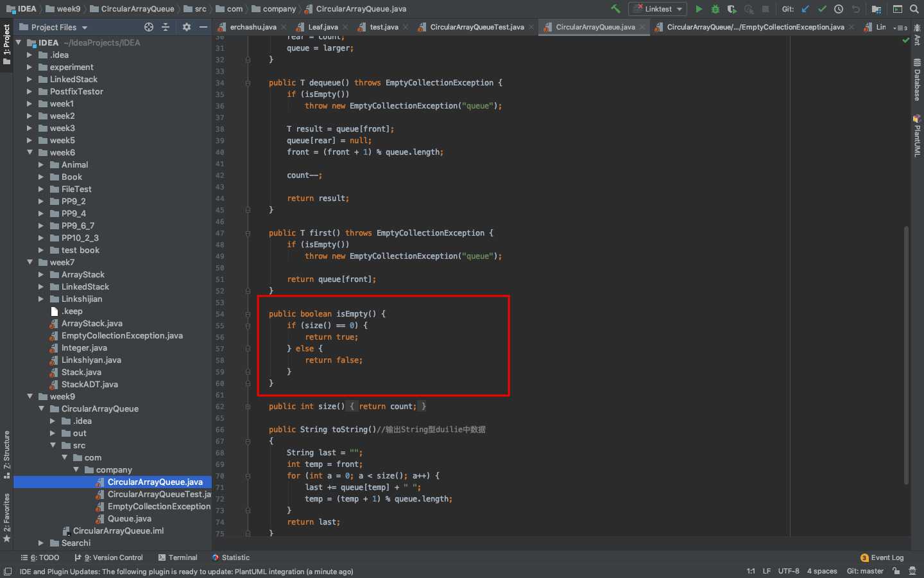924x578 pixels.
Task: Click Git update project blue arrow
Action: (x=805, y=9)
